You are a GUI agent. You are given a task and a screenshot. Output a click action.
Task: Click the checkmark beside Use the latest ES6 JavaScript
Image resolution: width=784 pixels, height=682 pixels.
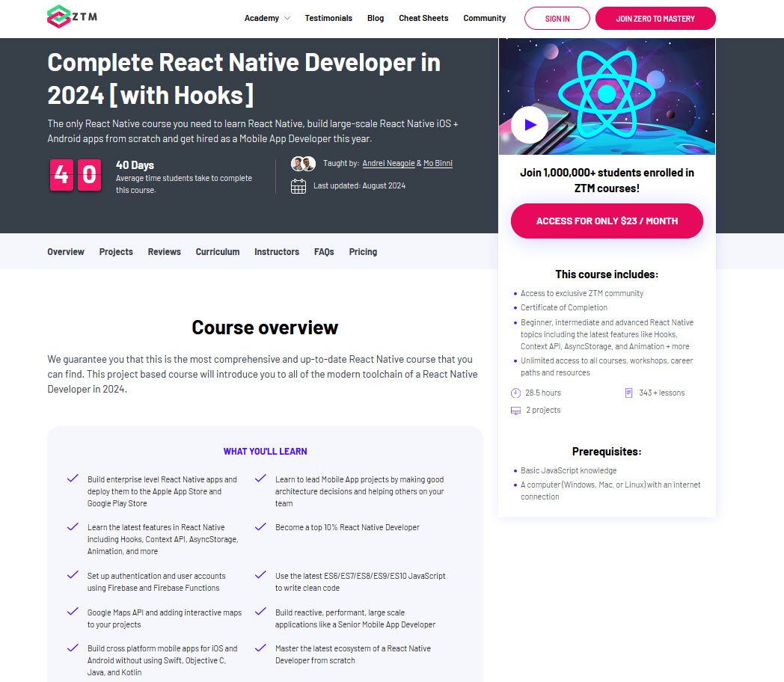[x=260, y=574]
